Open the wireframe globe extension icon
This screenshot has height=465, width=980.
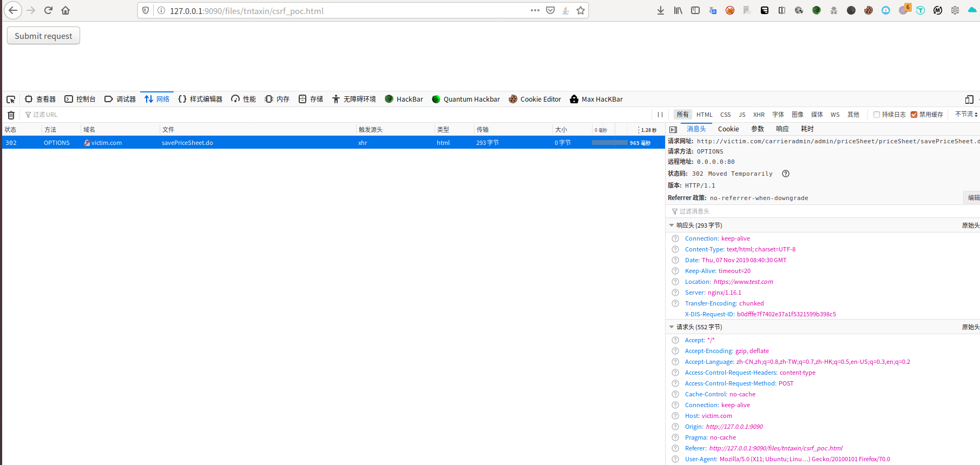[955, 10]
